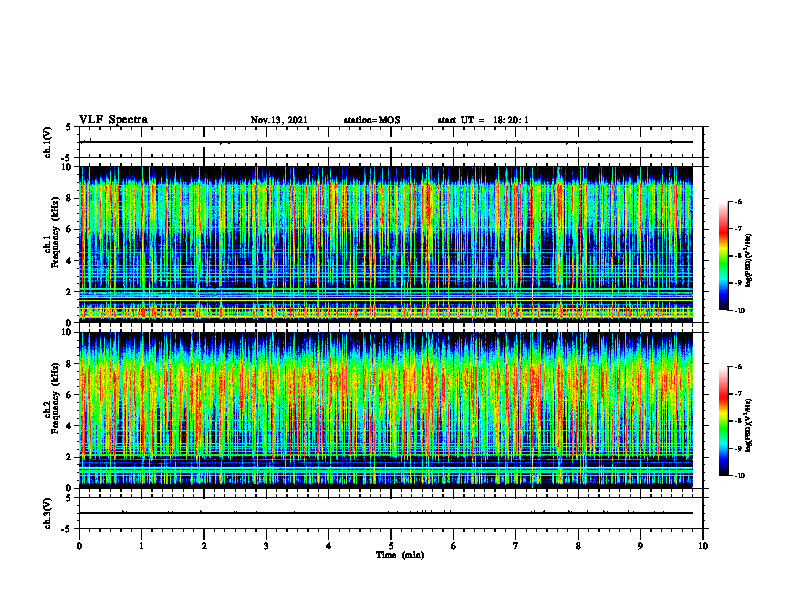Select the 'ch.1(V)' y-axis label

(x=48, y=142)
